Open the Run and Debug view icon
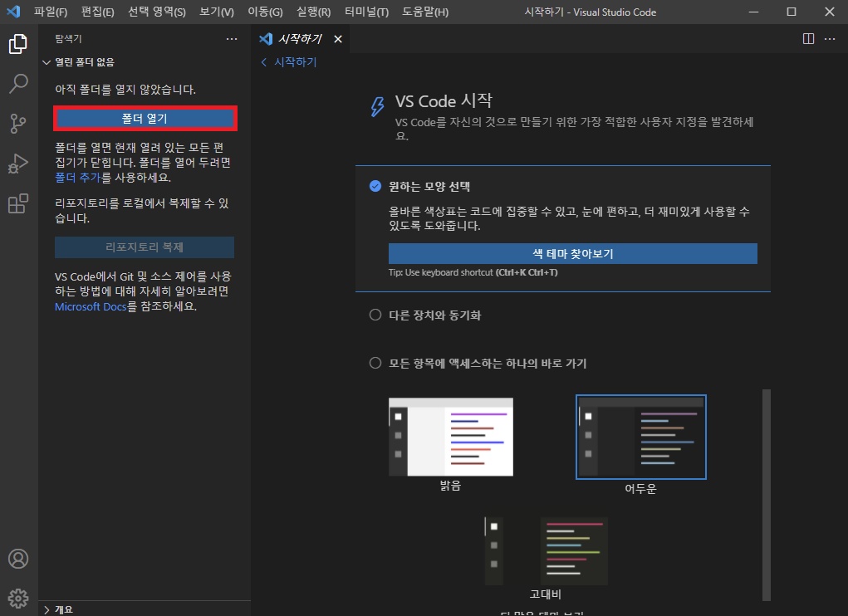Image resolution: width=848 pixels, height=616 pixels. [x=17, y=164]
